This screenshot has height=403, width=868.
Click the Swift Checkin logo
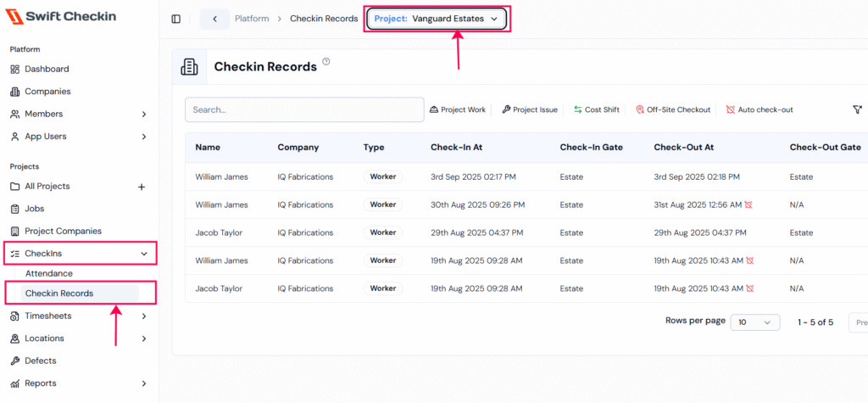tap(61, 17)
